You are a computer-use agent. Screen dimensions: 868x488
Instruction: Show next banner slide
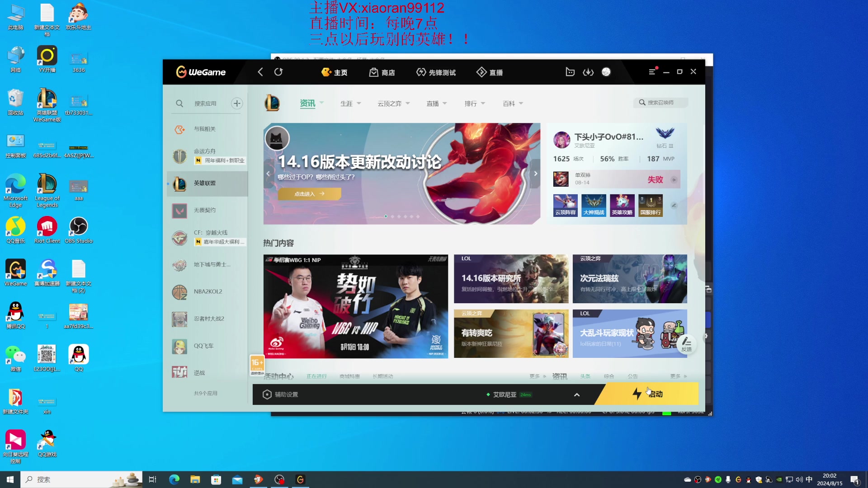[x=535, y=174]
